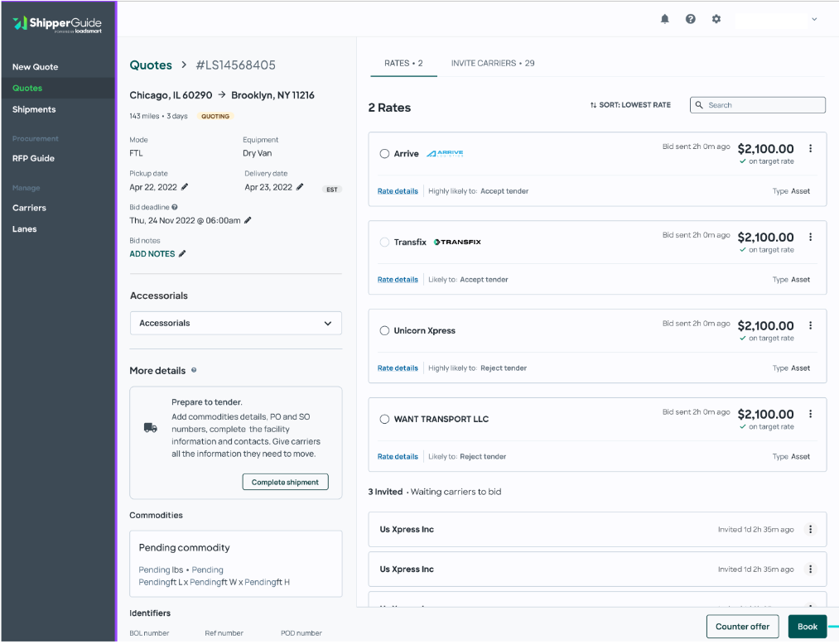Open Rate details for Transfix

click(x=398, y=279)
